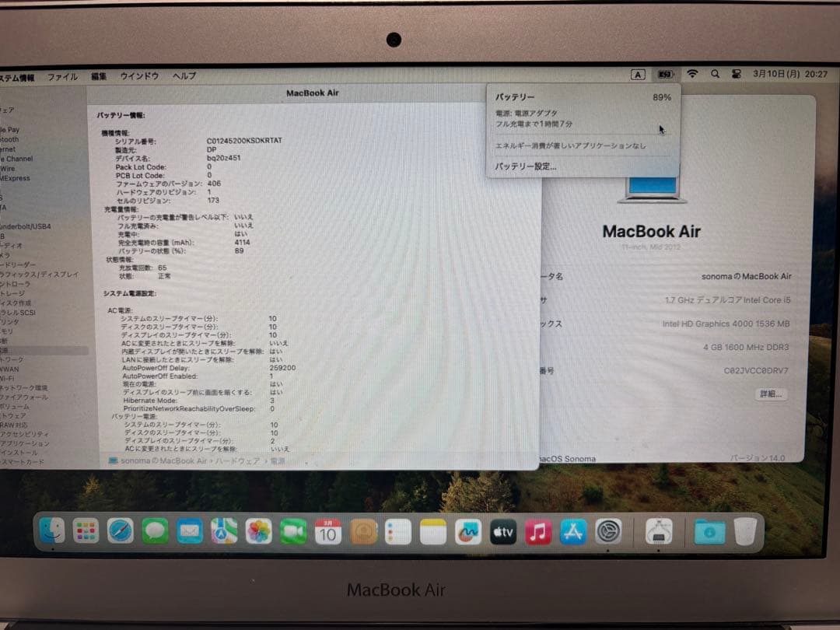Open the App Store in the Dock

click(x=574, y=532)
